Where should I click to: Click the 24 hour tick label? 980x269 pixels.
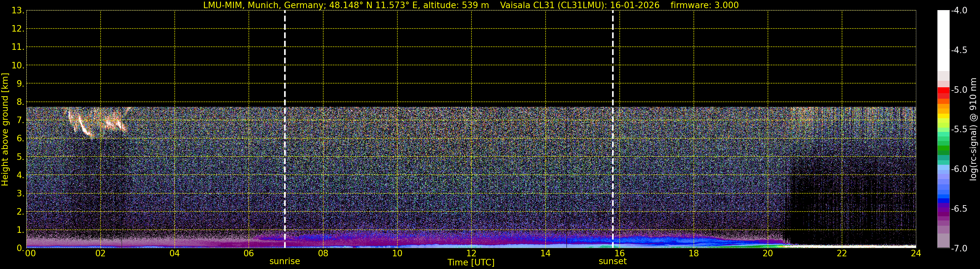(916, 254)
